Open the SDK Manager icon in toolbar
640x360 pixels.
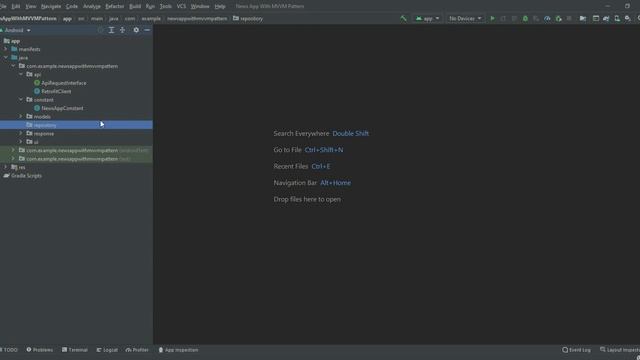(628, 18)
